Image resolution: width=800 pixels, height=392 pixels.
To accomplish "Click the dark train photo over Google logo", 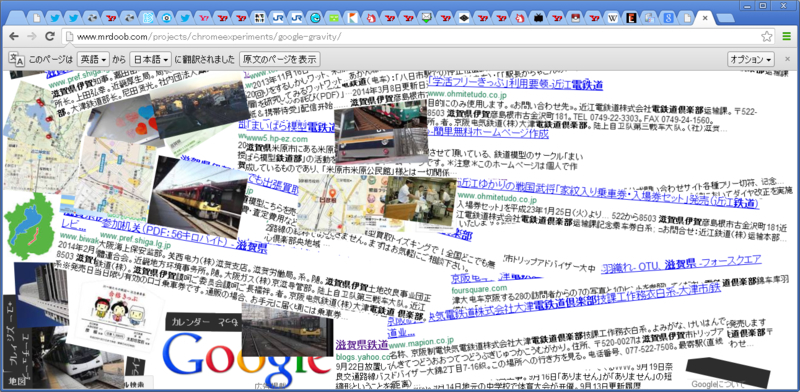I will click(x=287, y=330).
